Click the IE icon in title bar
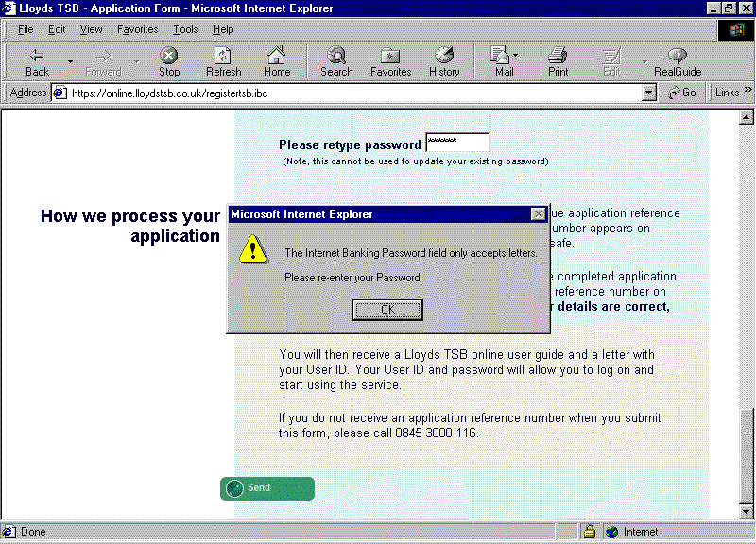The width and height of the screenshot is (756, 544). pyautogui.click(x=9, y=8)
